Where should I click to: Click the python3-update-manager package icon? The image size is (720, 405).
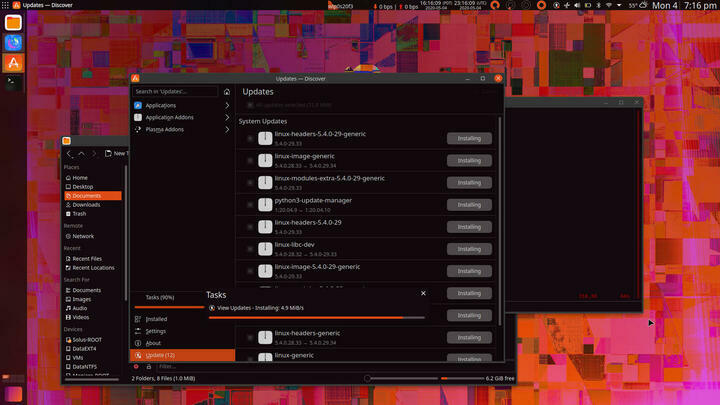pyautogui.click(x=265, y=204)
